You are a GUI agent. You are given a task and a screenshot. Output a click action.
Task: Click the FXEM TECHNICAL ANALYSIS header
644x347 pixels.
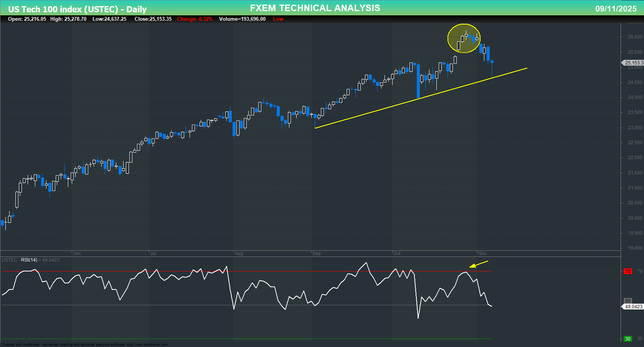point(315,8)
